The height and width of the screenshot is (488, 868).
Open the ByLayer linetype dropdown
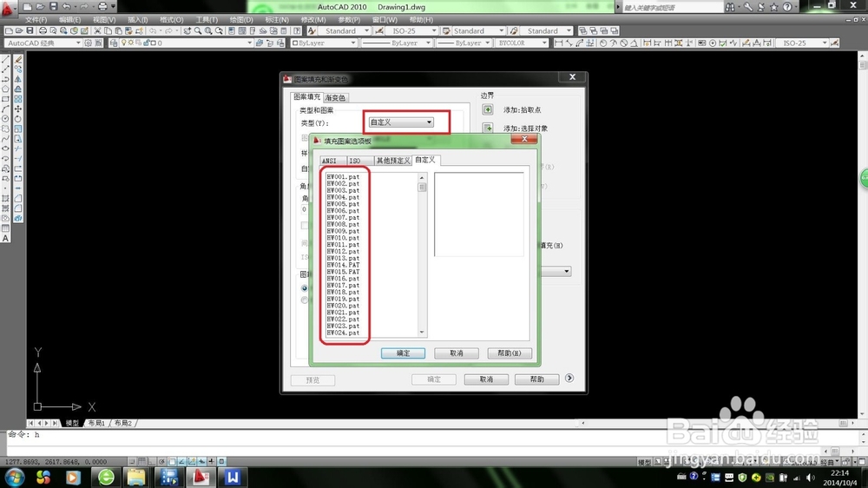[397, 43]
